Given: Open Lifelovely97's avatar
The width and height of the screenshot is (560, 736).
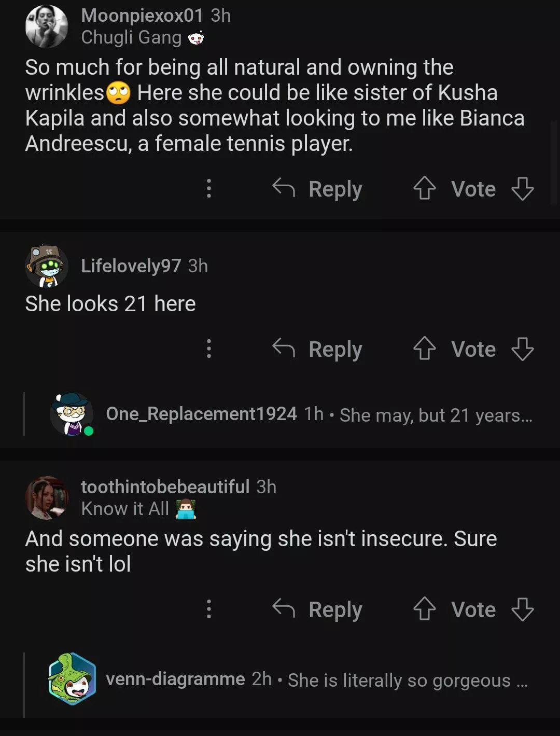Looking at the screenshot, I should [47, 266].
